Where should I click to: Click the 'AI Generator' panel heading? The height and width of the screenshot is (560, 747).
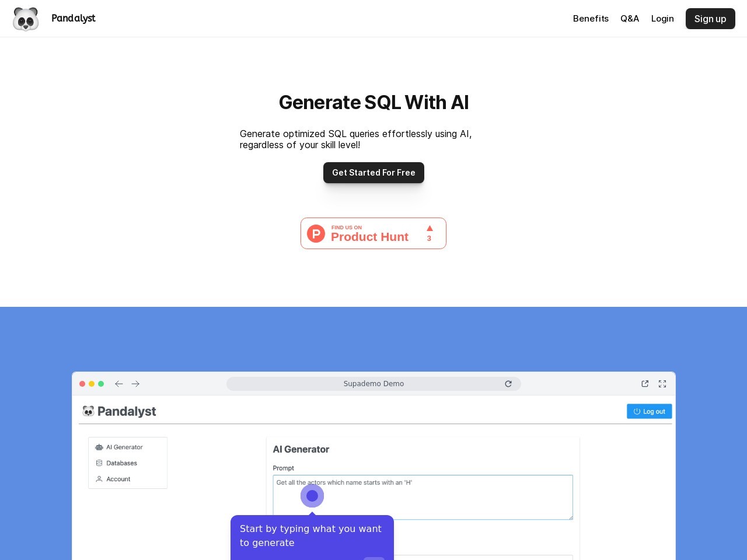click(301, 449)
